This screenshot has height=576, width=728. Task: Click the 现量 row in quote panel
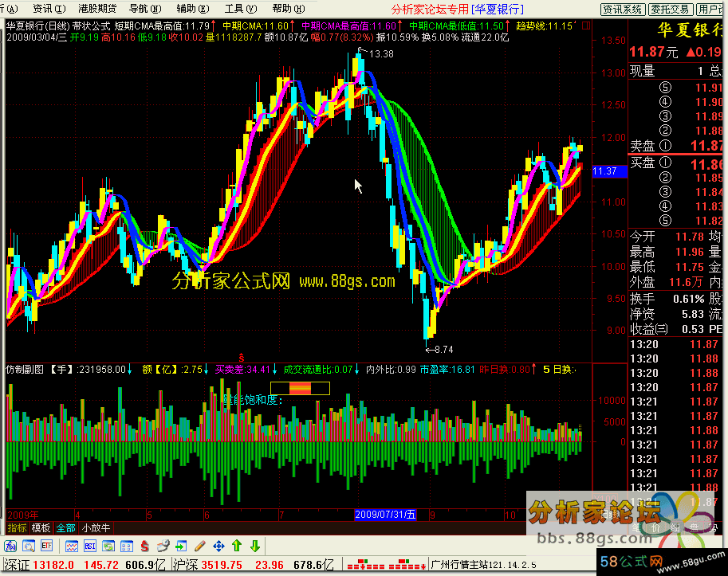675,71
